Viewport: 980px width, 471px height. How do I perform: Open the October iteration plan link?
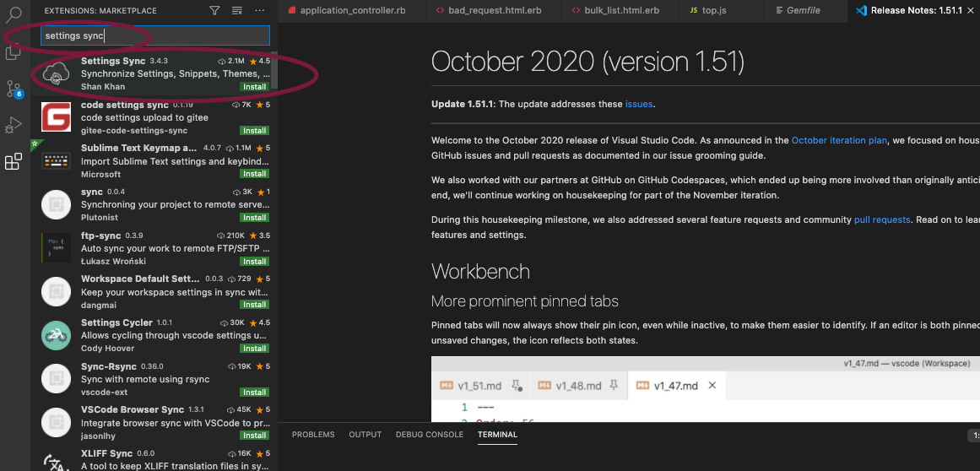pos(839,140)
